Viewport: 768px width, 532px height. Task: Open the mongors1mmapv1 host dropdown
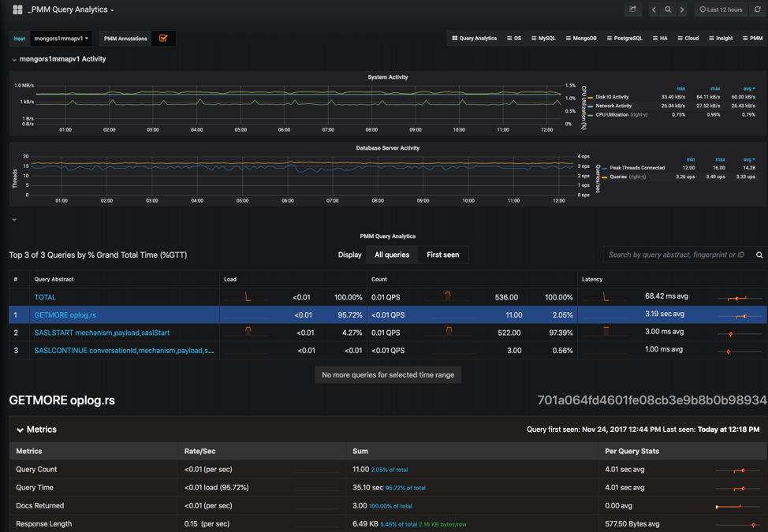[x=61, y=37]
